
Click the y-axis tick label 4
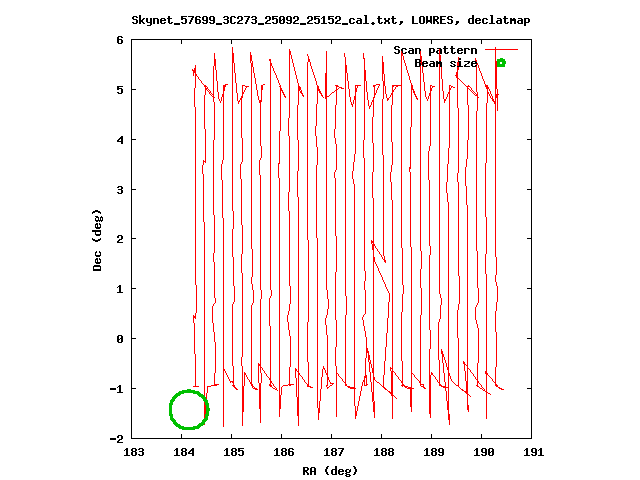(x=120, y=140)
